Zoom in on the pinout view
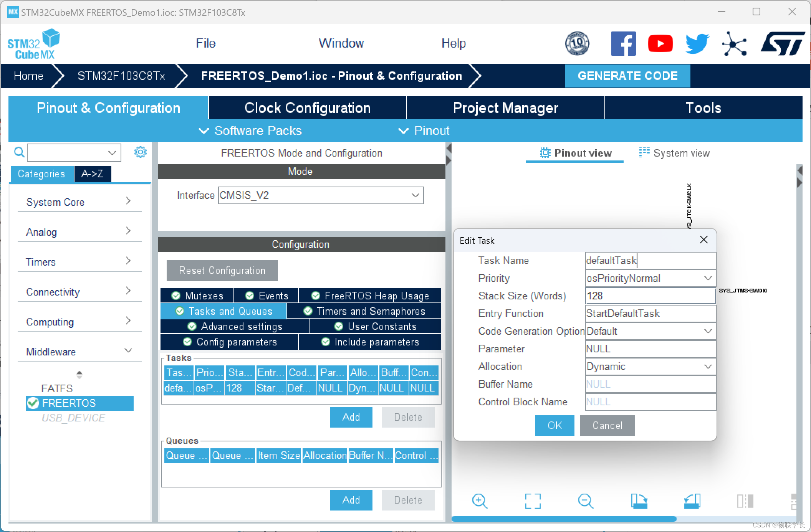The height and width of the screenshot is (532, 811). (480, 501)
